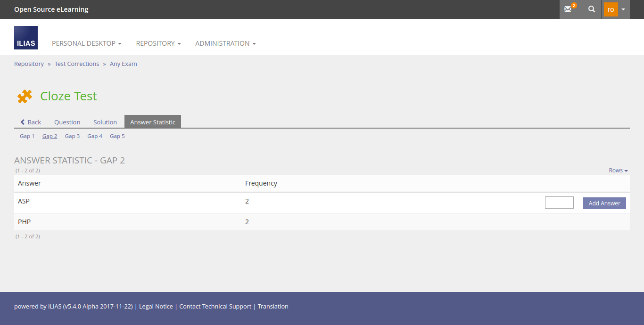
Task: Open Gap 5 answer statistics
Action: (117, 136)
